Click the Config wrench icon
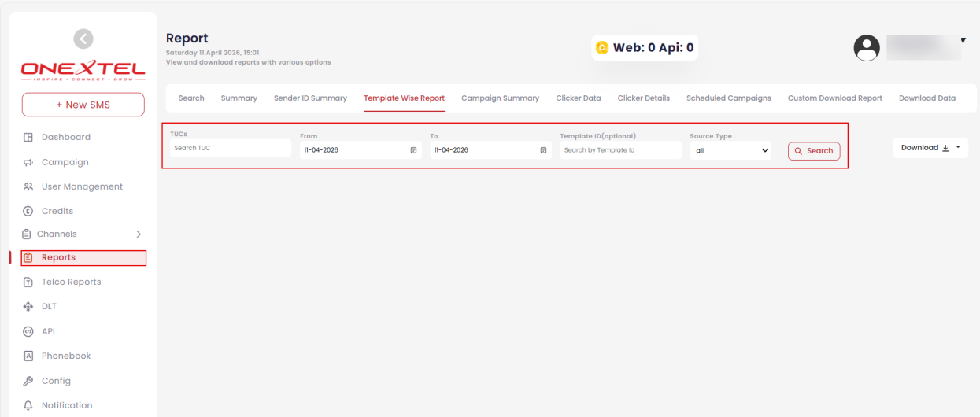980x417 pixels. click(28, 381)
